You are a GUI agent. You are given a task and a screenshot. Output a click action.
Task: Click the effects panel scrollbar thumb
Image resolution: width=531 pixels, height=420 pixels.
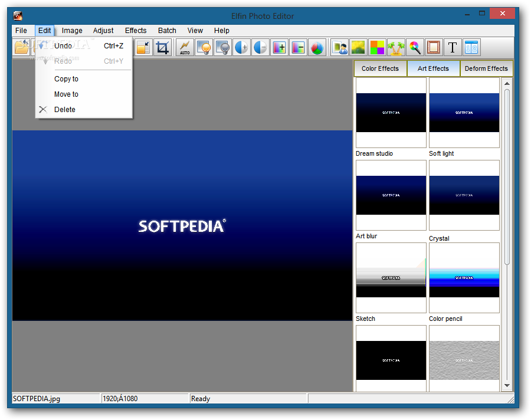pos(507,177)
